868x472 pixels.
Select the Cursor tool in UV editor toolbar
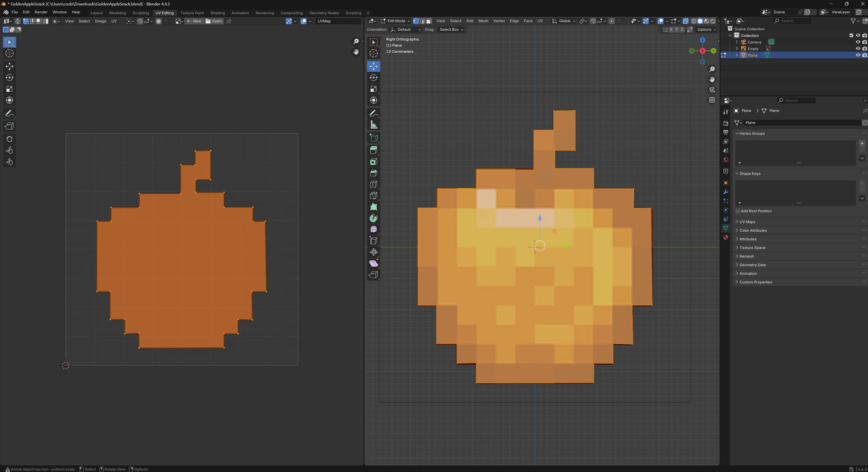pyautogui.click(x=9, y=54)
